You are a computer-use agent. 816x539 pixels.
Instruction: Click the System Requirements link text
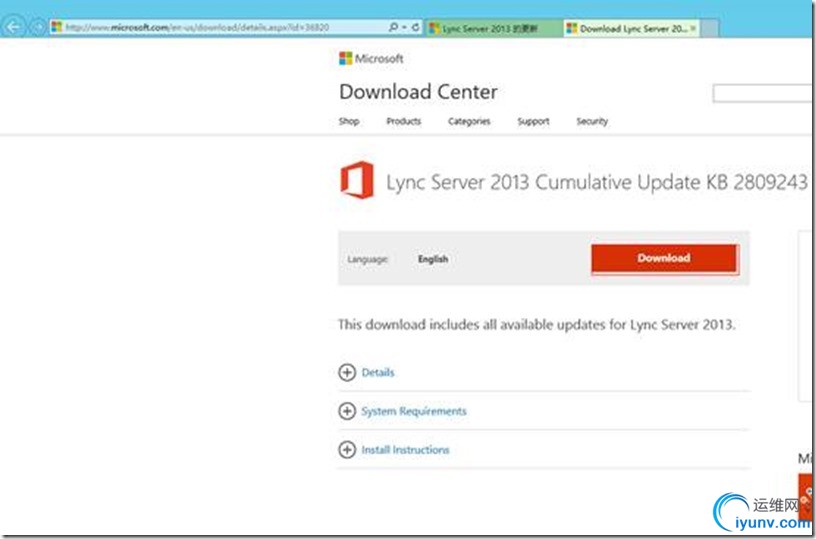(414, 411)
